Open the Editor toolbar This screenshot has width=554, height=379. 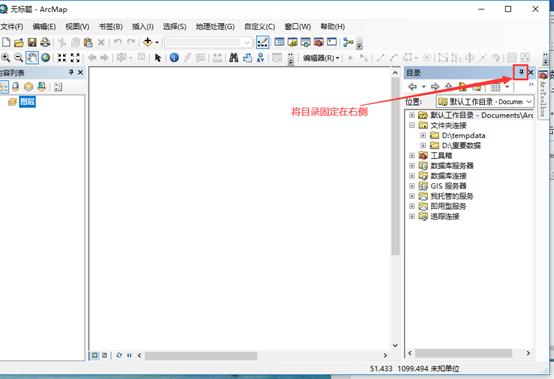point(262,42)
